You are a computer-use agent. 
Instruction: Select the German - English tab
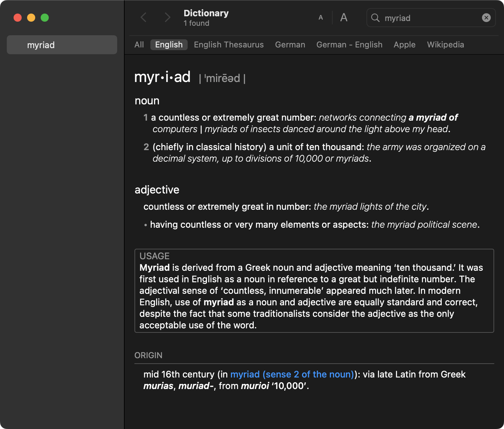click(349, 45)
